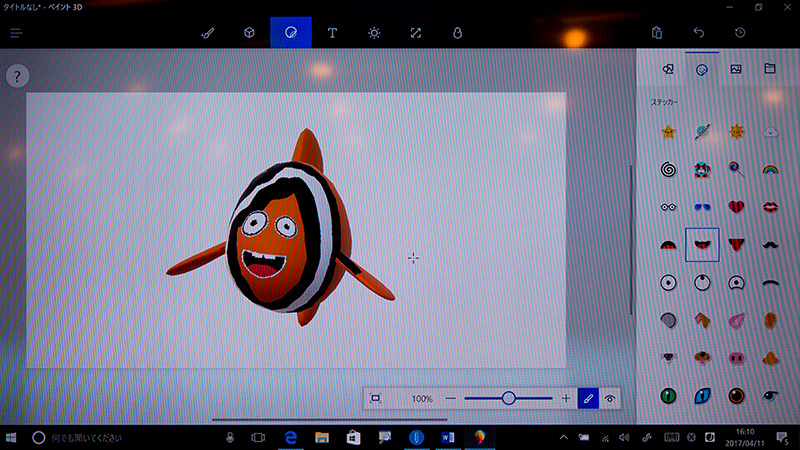The width and height of the screenshot is (800, 450).
Task: Open the 3D objects tool
Action: tap(249, 33)
